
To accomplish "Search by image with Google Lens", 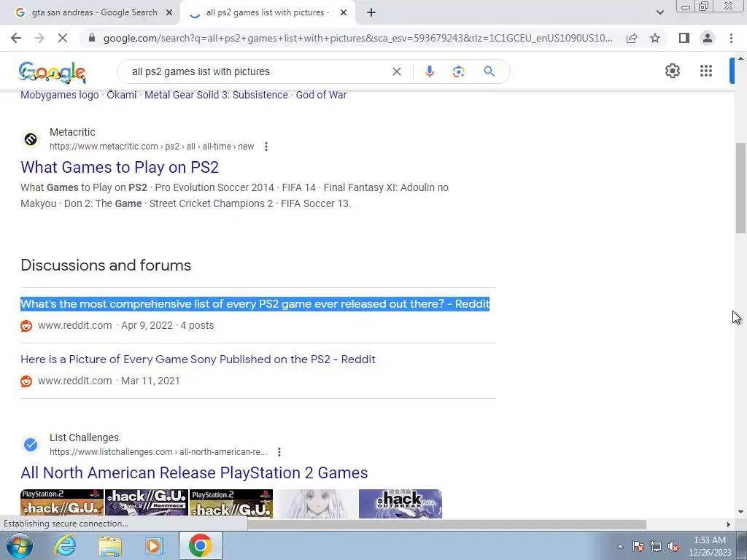I will click(458, 71).
